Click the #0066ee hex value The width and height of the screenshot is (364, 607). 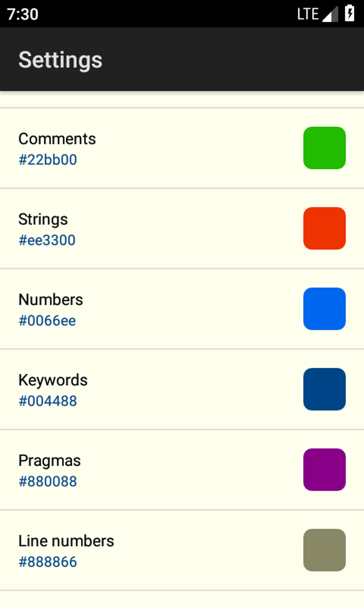47,321
